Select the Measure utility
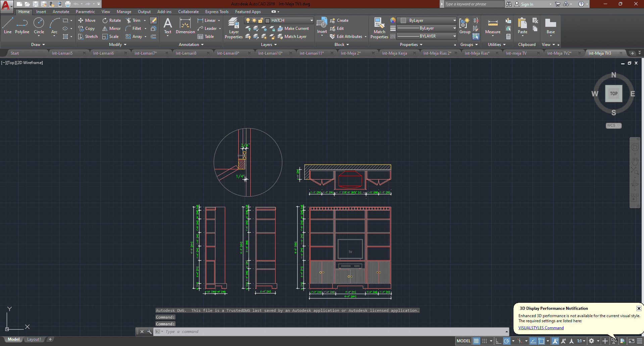The image size is (644, 346). point(493,26)
